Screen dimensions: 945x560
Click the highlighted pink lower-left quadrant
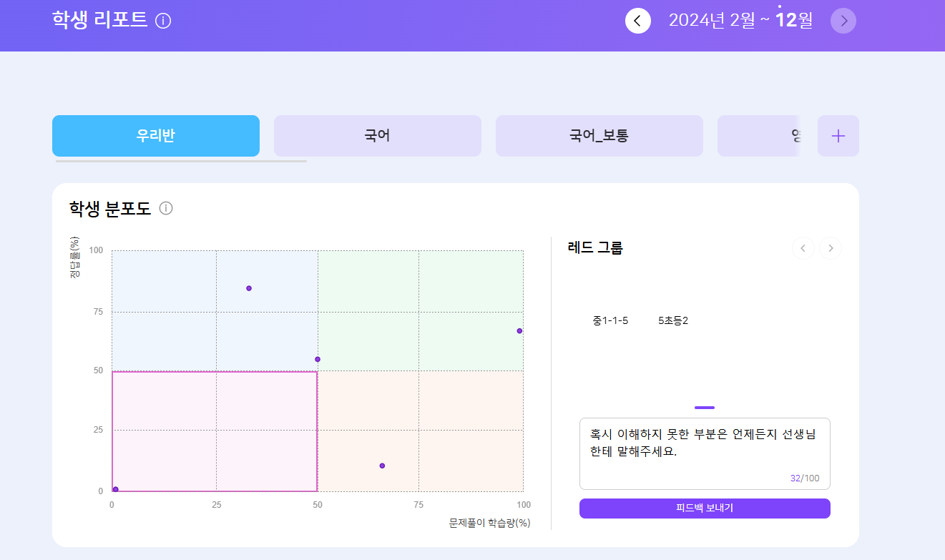click(x=214, y=431)
